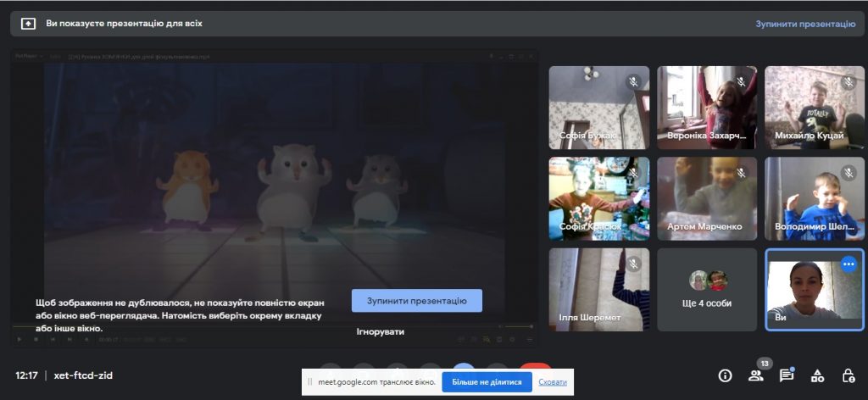Click Зупинити презентацію link in top banner
This screenshot has width=868, height=400.
click(805, 24)
